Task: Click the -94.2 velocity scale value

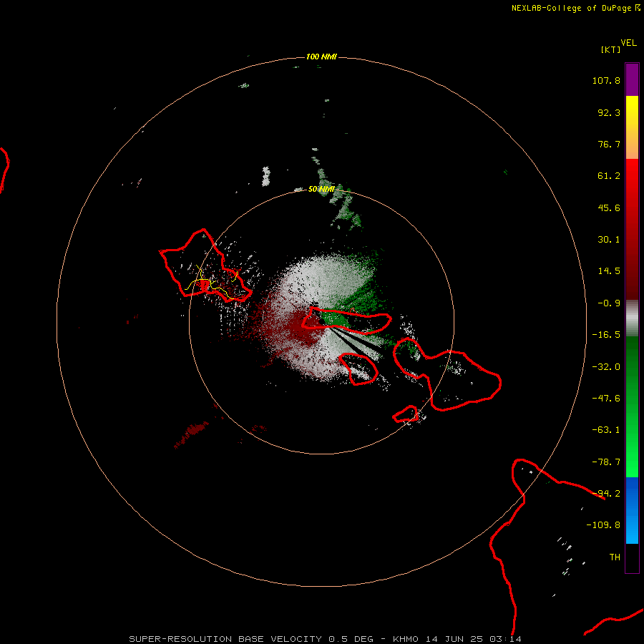Action: pyautogui.click(x=606, y=494)
